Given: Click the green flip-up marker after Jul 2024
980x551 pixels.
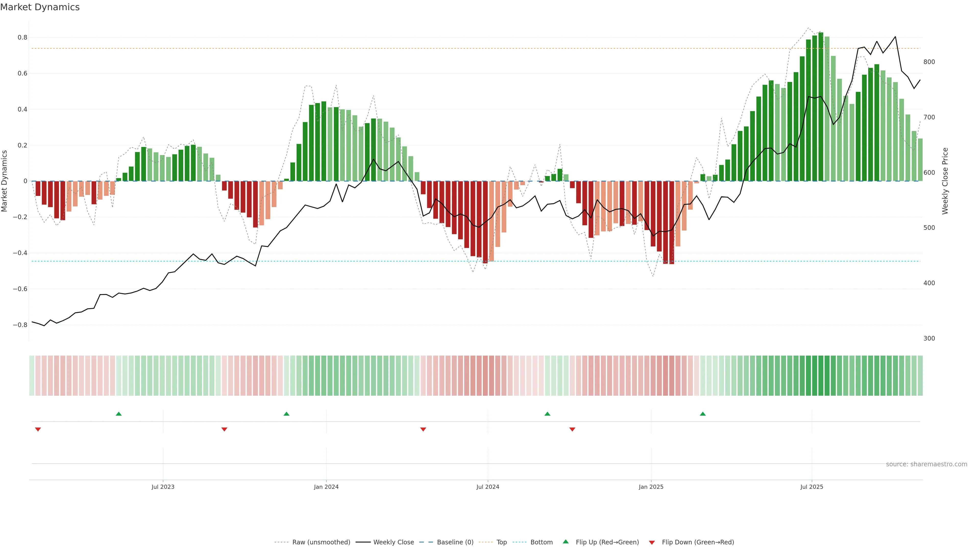Looking at the screenshot, I should pyautogui.click(x=547, y=414).
